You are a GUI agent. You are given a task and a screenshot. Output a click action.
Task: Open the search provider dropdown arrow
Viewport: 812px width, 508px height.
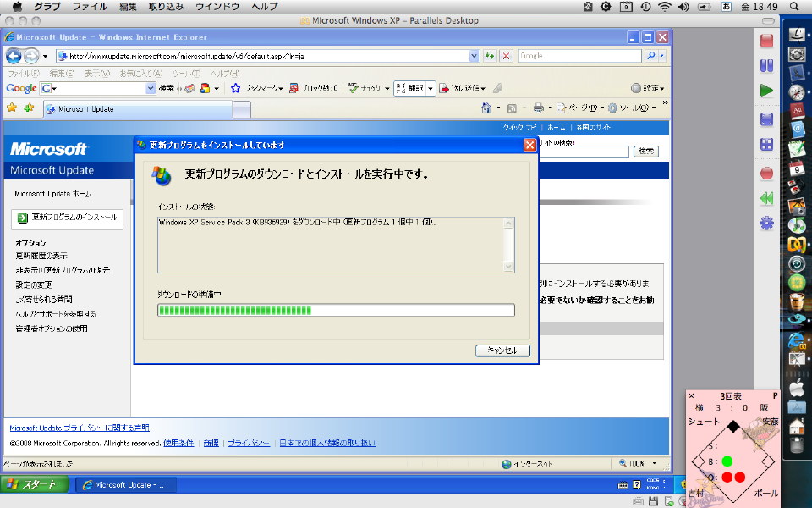pyautogui.click(x=662, y=56)
